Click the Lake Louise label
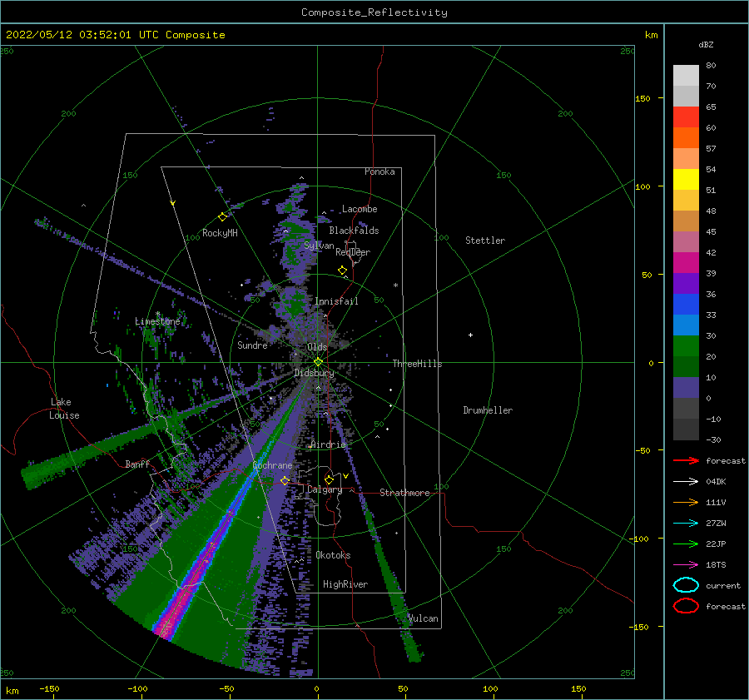749x700 pixels. tap(64, 409)
